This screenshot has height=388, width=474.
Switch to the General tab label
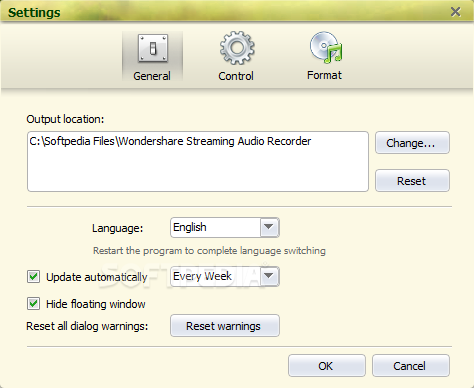152,76
